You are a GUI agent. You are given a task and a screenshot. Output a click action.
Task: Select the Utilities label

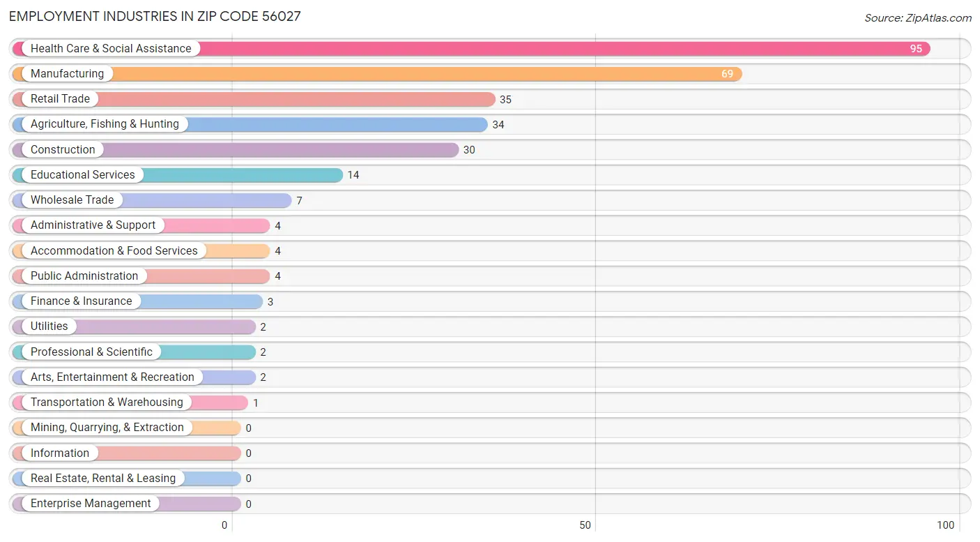(x=49, y=326)
